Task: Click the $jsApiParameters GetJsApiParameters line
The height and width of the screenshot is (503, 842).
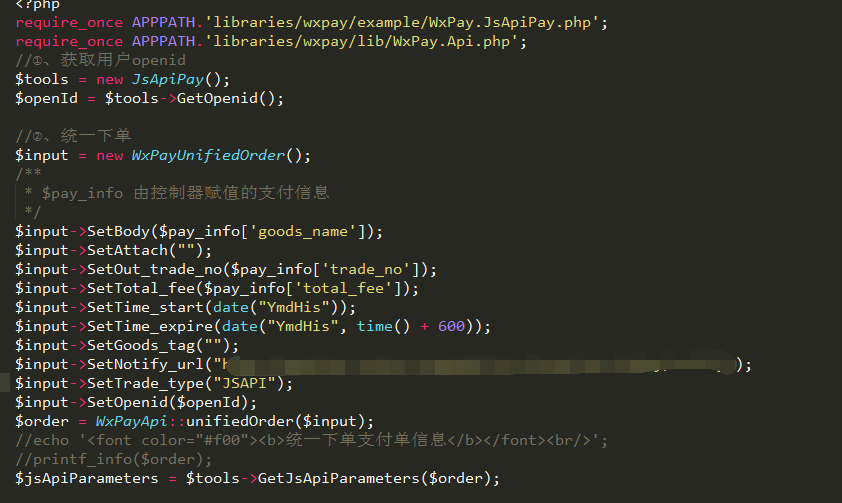Action: [257, 478]
